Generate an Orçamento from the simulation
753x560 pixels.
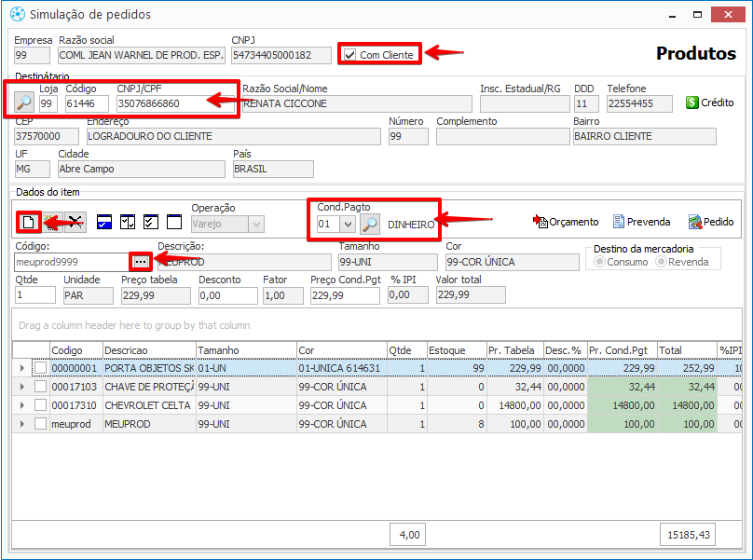pyautogui.click(x=566, y=222)
